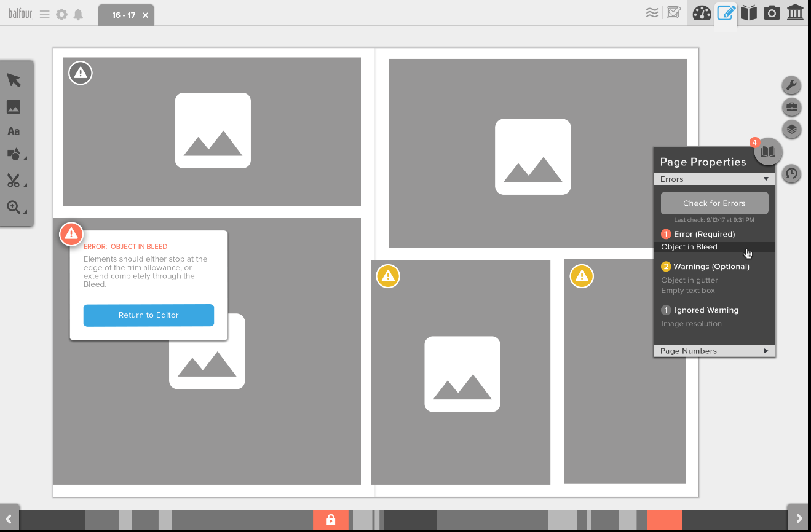This screenshot has width=811, height=532.
Task: Open the notifications bell
Action: tap(78, 14)
